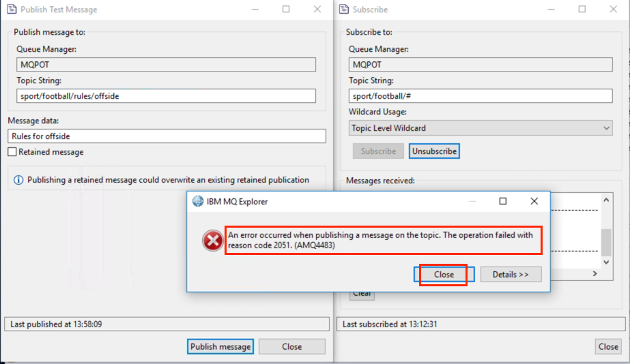This screenshot has height=364, width=630.
Task: Close Subscribe window via title bar X
Action: (x=613, y=10)
